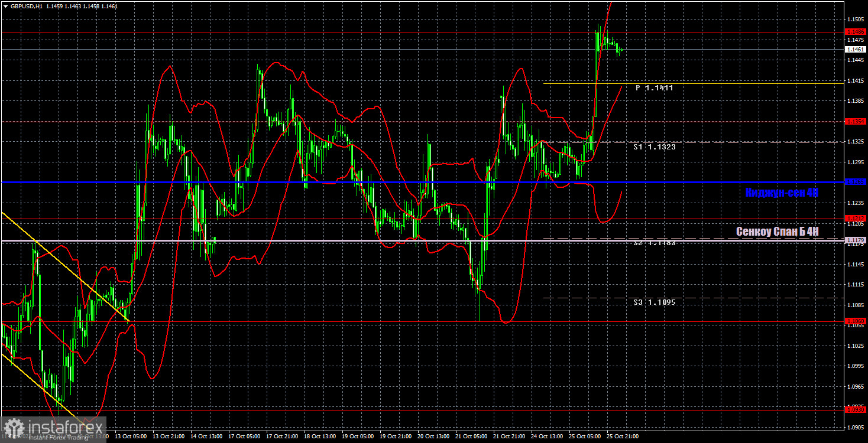The image size is (868, 443).
Task: Click the Senkou Span price tag 1.1179
Action: (x=856, y=240)
